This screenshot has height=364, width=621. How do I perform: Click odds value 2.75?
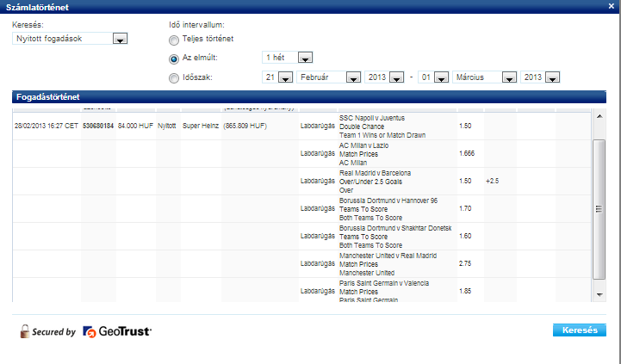(x=465, y=263)
